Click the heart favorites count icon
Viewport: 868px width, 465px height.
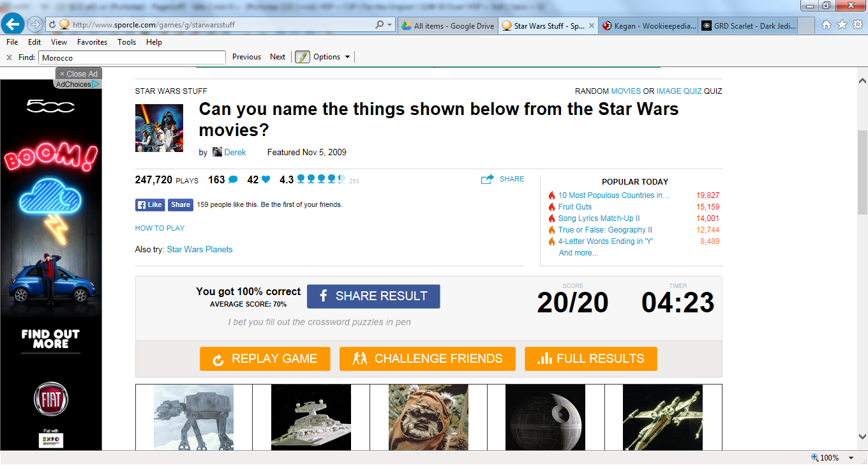coord(266,179)
